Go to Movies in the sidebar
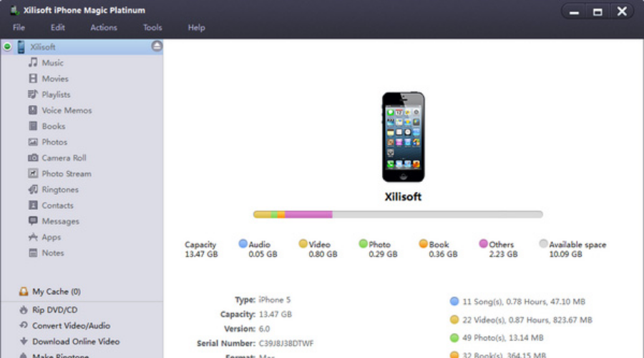The image size is (644, 358). [55, 79]
